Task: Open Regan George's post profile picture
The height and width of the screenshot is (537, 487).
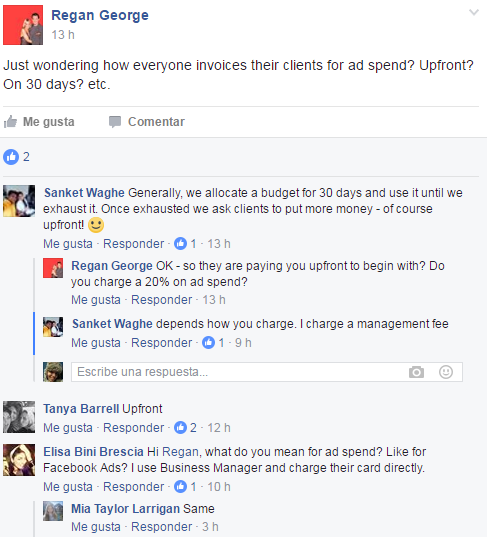Action: tap(23, 25)
